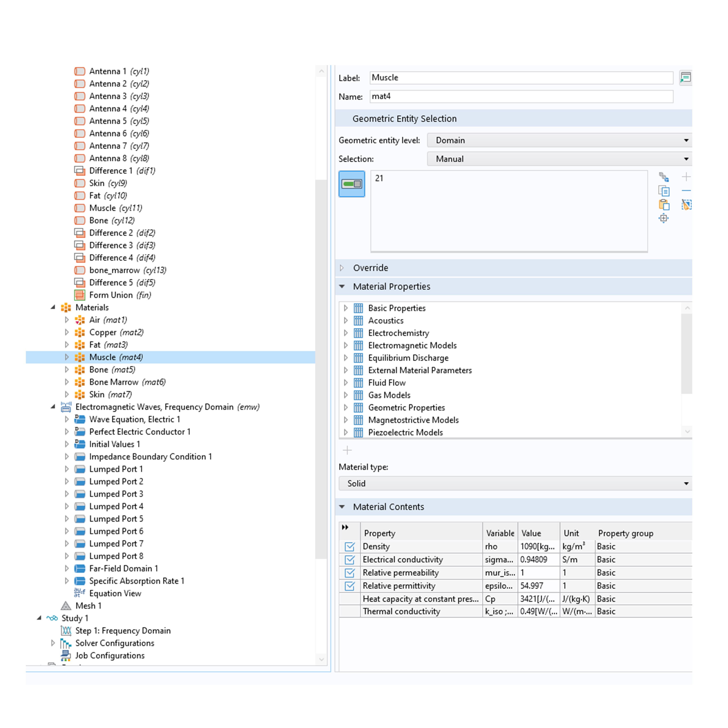728x728 pixels.
Task: Open the Material type Solid dropdown
Action: (515, 483)
